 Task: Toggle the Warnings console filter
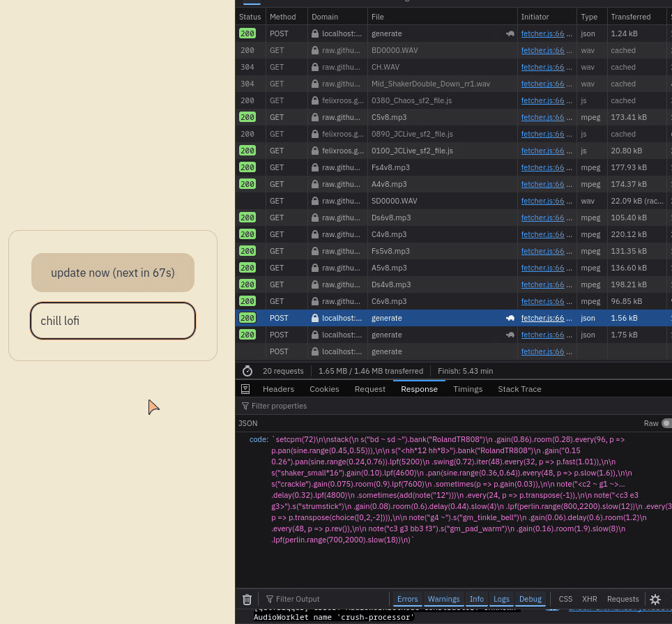tap(443, 599)
